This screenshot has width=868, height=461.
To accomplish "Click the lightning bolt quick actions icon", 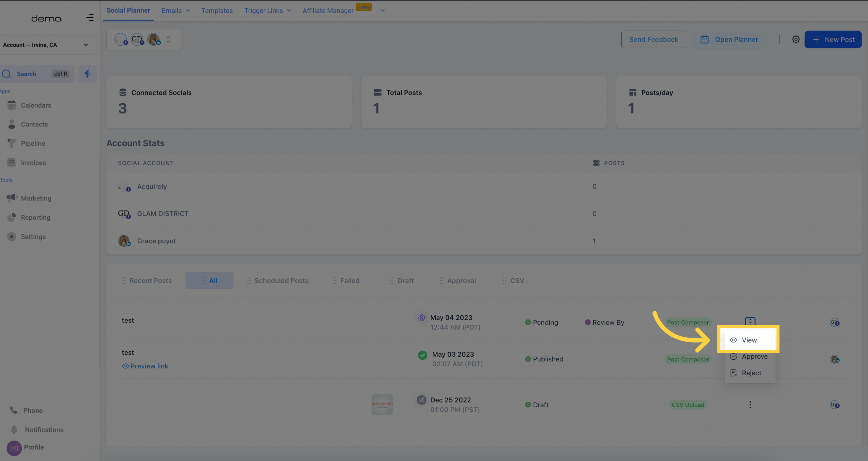I will [87, 74].
